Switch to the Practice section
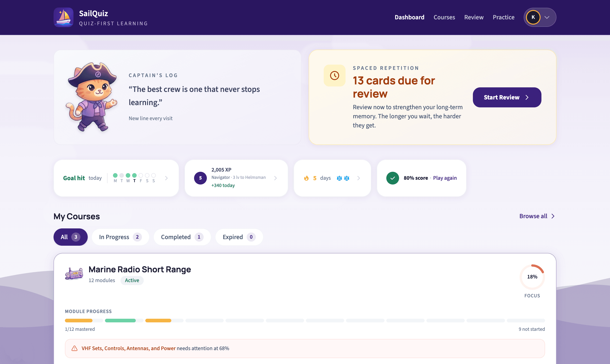610x364 pixels. point(503,17)
